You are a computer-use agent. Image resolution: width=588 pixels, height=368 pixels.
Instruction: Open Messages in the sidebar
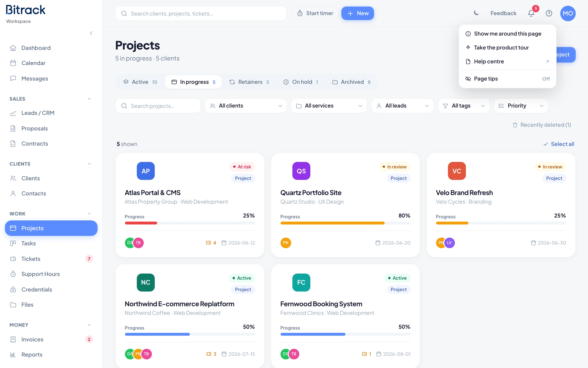51,78
